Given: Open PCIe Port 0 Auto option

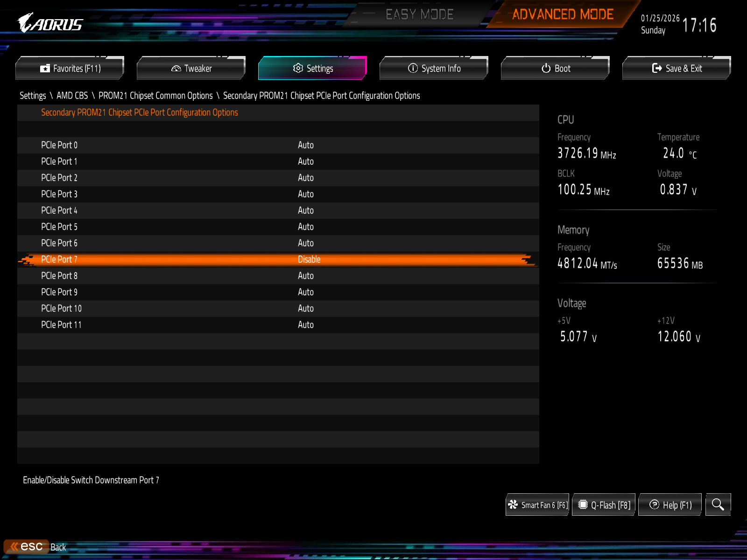Looking at the screenshot, I should 306,145.
